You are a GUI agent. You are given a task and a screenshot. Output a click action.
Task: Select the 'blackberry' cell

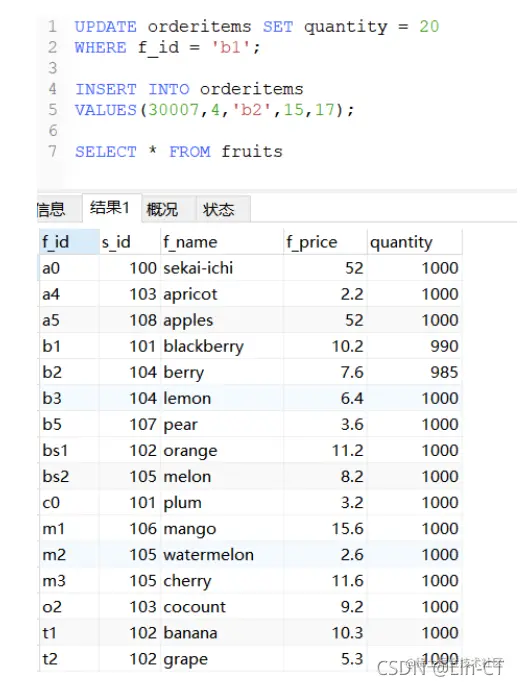click(222, 346)
